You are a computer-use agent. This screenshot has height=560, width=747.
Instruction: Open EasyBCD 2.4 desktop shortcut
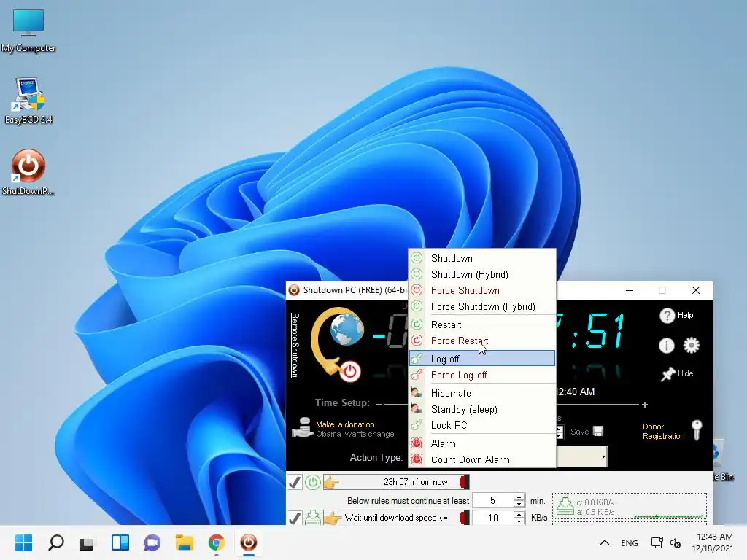(28, 101)
